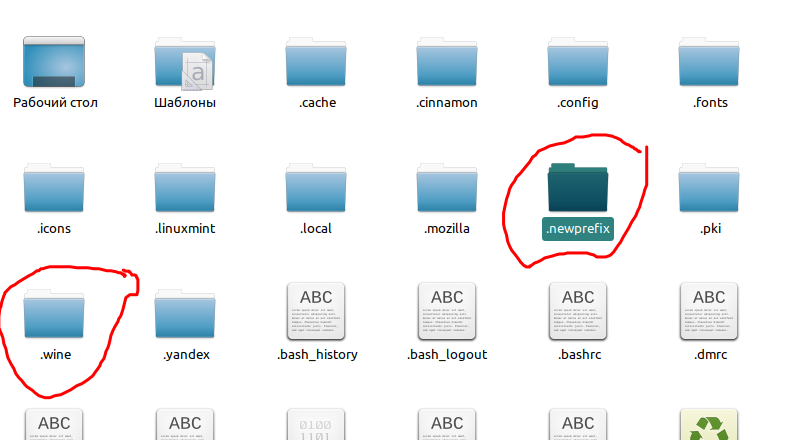Click the '.mozilla' folder name
Image resolution: width=791 pixels, height=440 pixels.
[x=447, y=229]
